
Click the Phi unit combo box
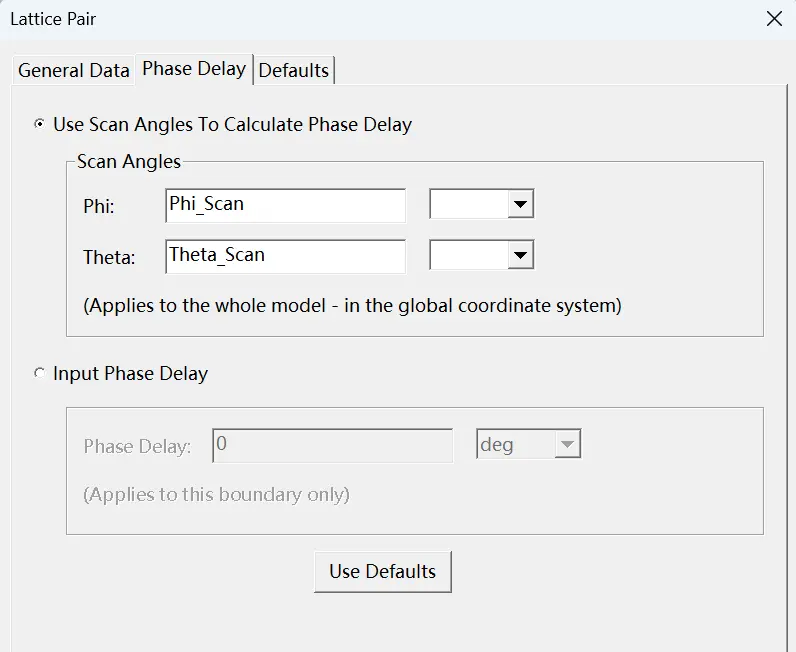(x=481, y=204)
